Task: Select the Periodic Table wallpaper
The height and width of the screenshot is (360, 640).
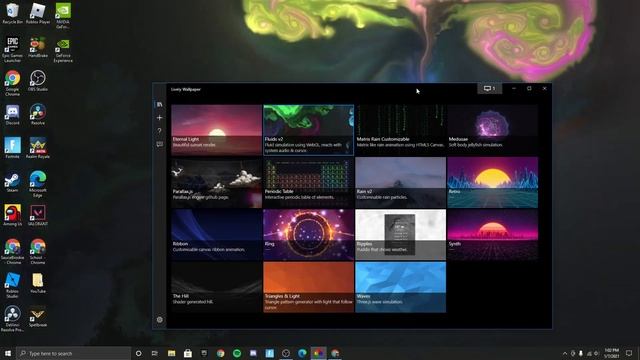Action: pos(309,182)
